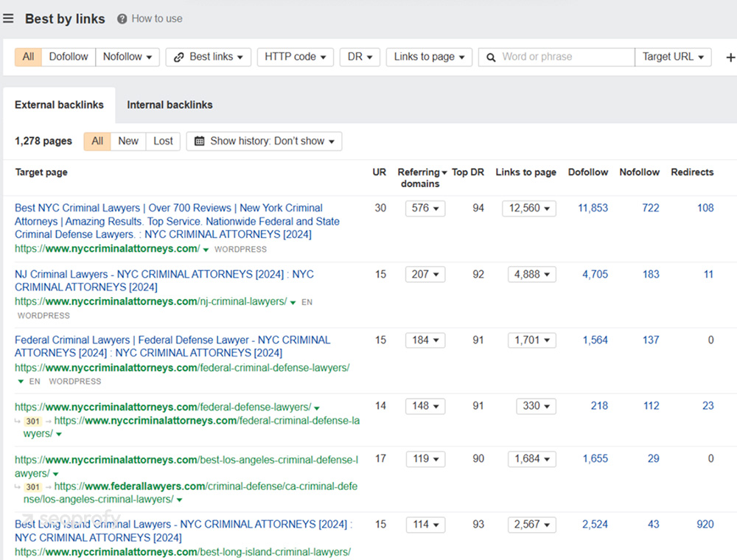
Task: Expand the 1,684 links to page dropdown
Action: pos(532,459)
